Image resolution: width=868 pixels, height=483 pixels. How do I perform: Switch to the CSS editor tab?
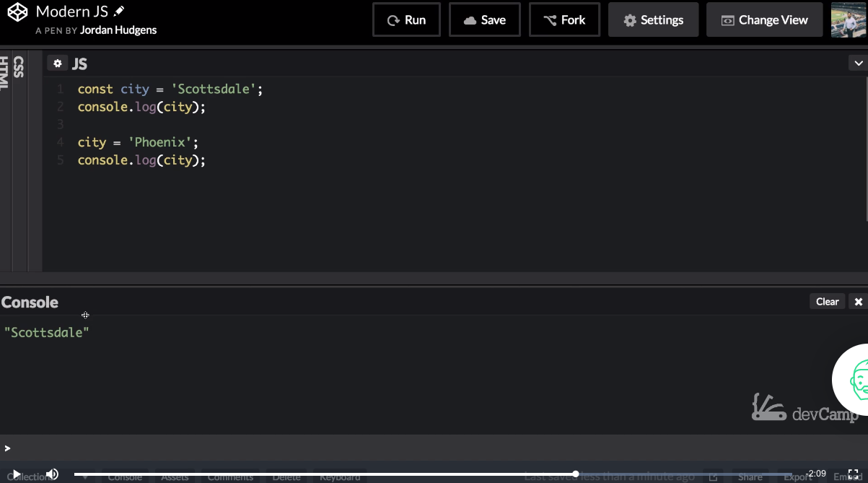(x=19, y=67)
